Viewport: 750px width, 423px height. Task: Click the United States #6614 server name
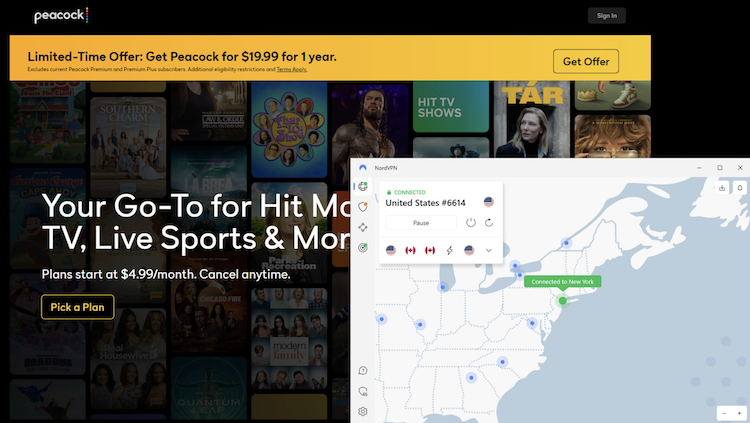click(425, 203)
